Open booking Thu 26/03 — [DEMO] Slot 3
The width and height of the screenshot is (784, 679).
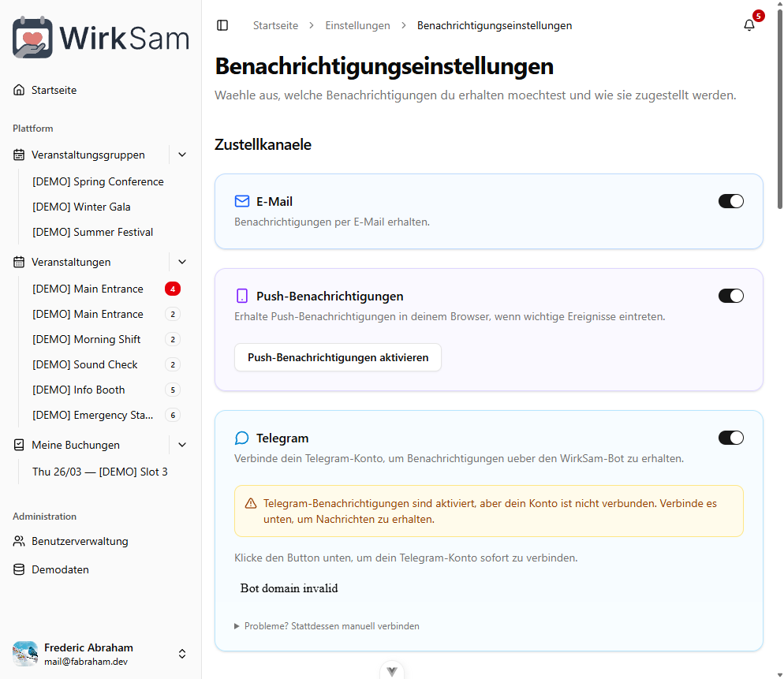(100, 472)
